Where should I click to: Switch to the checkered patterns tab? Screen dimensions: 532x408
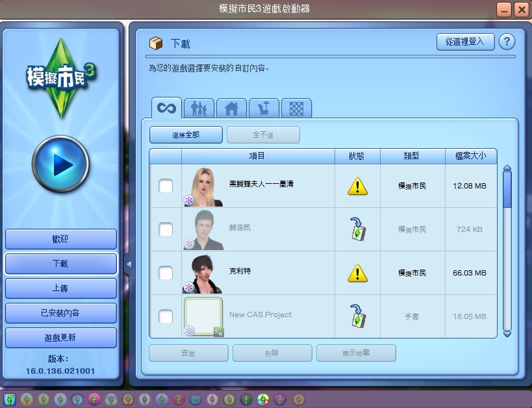[x=297, y=108]
